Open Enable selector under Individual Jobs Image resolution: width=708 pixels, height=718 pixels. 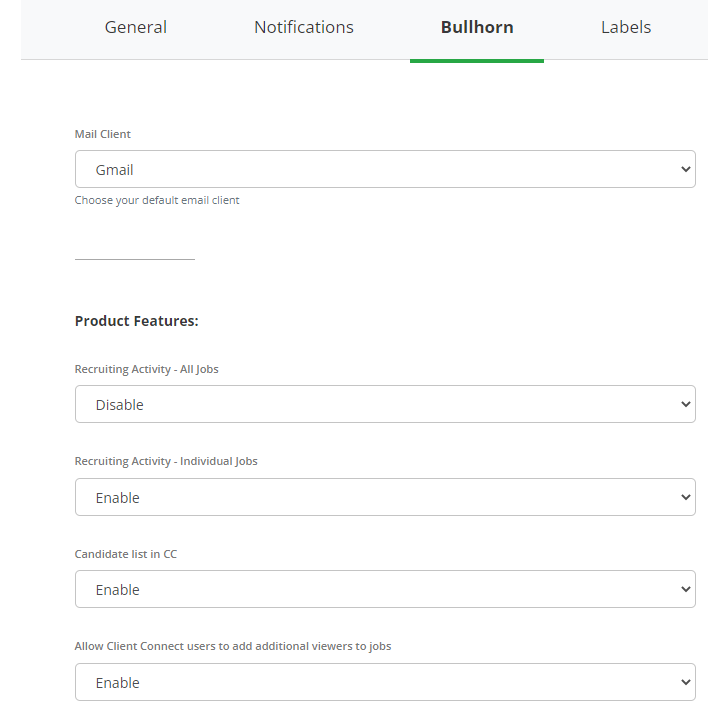[x=385, y=497]
